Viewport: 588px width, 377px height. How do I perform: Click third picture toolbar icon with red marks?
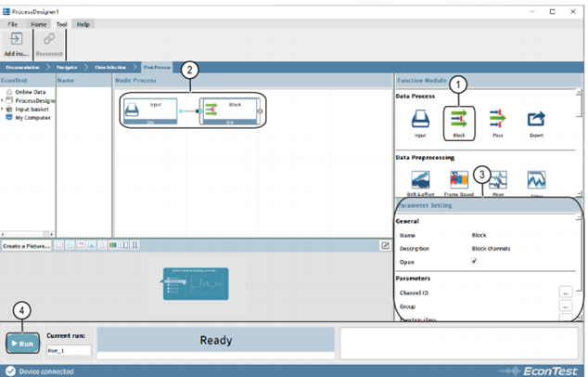(81, 245)
